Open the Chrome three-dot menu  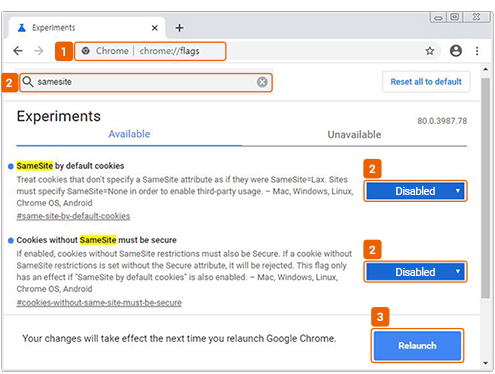(477, 51)
